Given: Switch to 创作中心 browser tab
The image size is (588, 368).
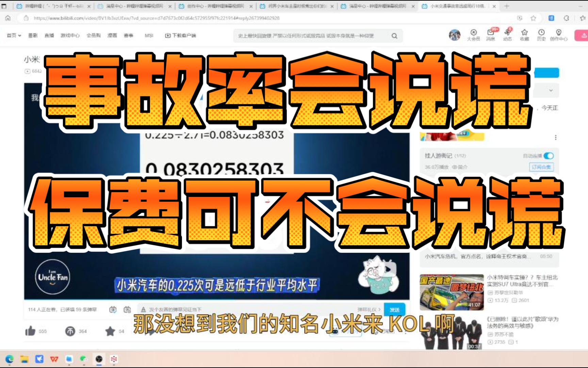Looking at the screenshot, I should click(x=216, y=6).
